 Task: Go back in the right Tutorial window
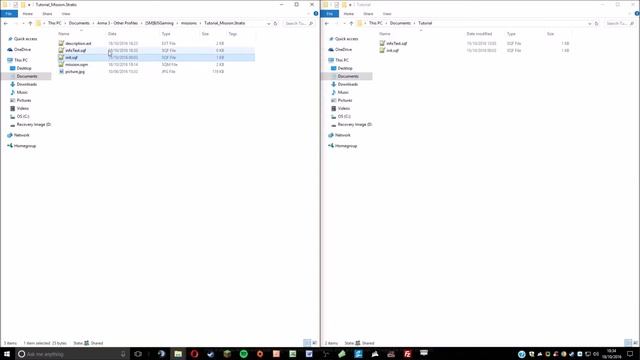tap(327, 24)
